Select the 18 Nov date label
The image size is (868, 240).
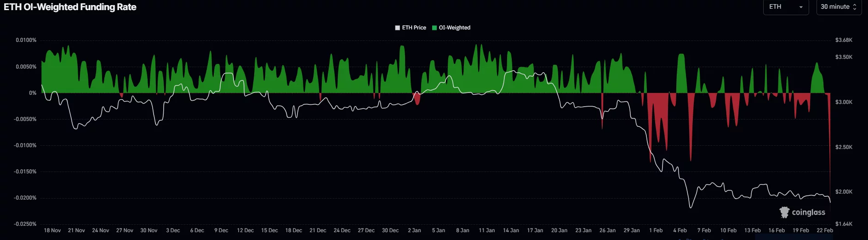coord(52,230)
